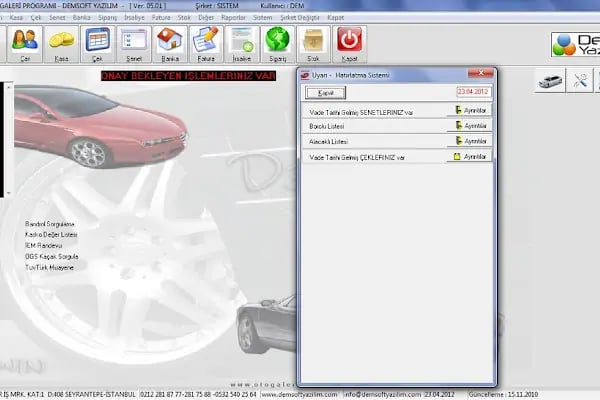The height and width of the screenshot is (400, 600).
Task: Open the Stok menu
Action: coord(184,18)
